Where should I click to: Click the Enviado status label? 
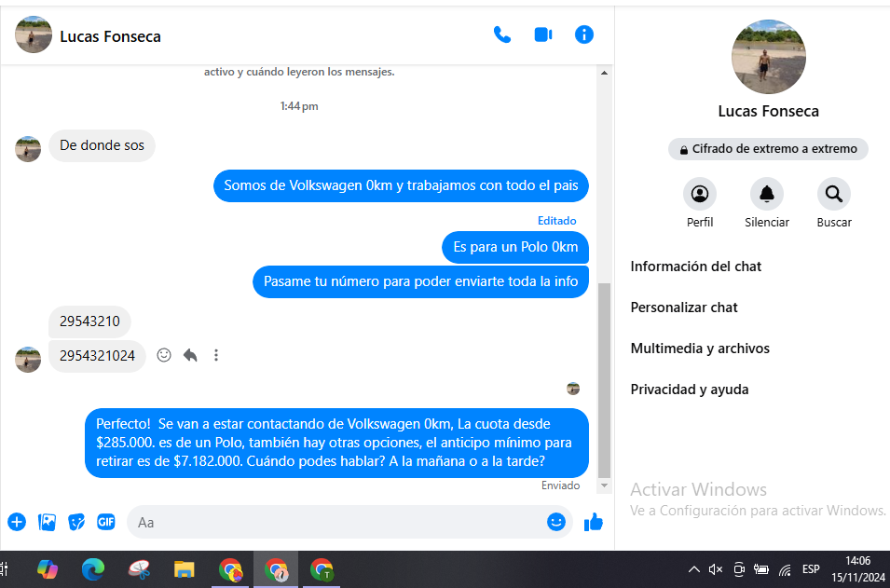(x=561, y=485)
